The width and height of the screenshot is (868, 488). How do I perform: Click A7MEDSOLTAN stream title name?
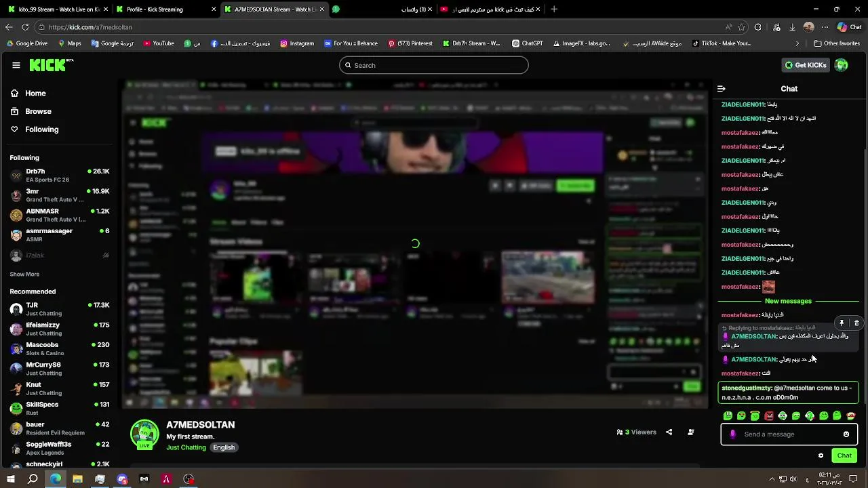(x=201, y=424)
